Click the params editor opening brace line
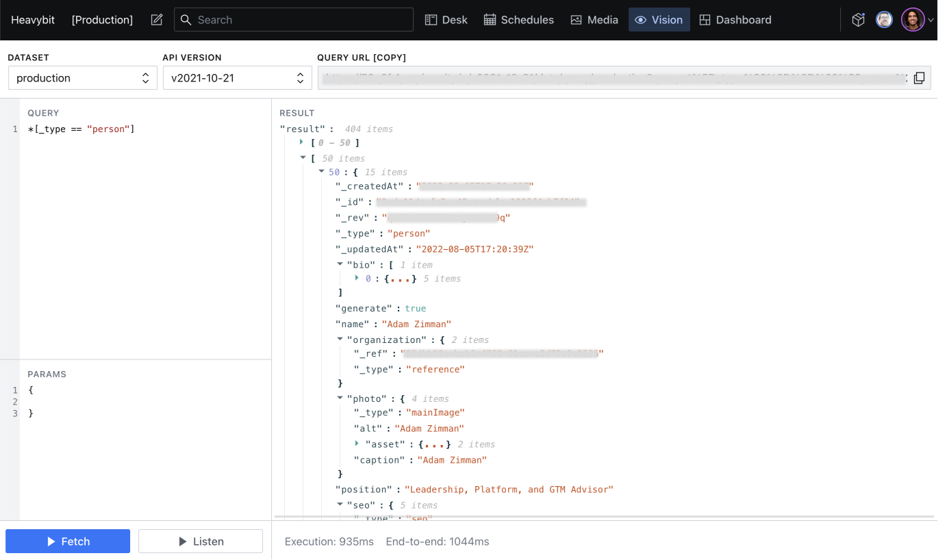The image size is (938, 560). (x=31, y=390)
